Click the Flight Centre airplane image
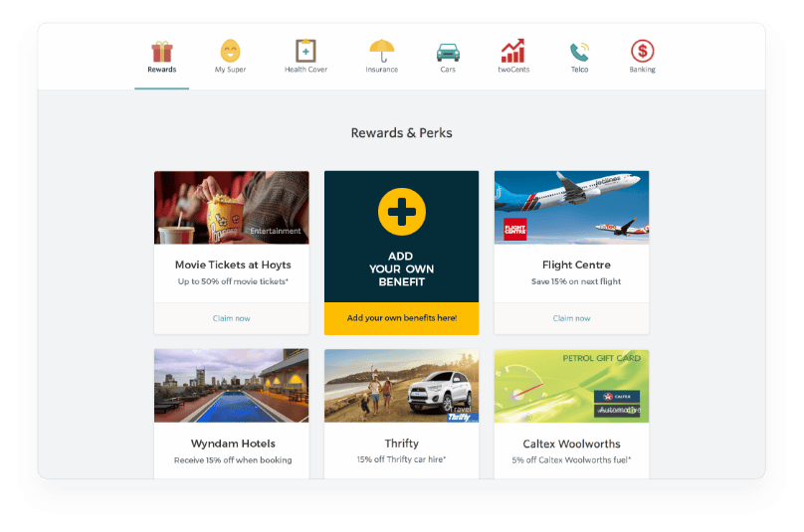Screen dimensions: 804x532 pos(572,208)
